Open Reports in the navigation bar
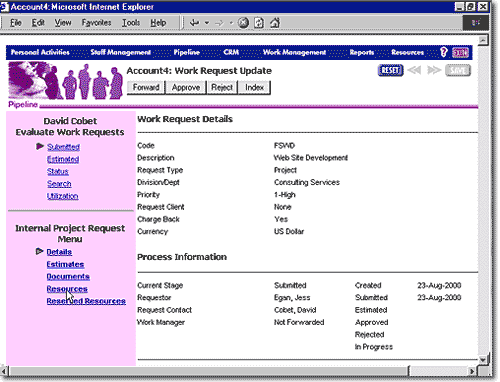The height and width of the screenshot is (382, 500). (362, 52)
